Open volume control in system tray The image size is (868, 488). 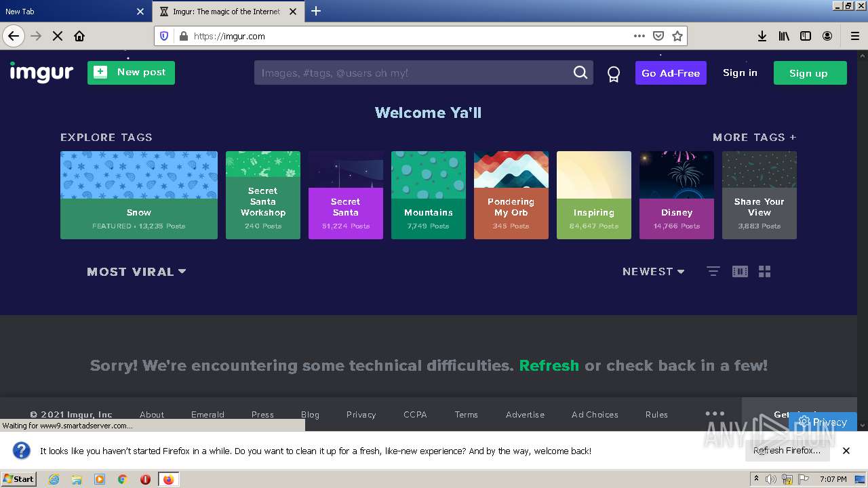tap(771, 479)
